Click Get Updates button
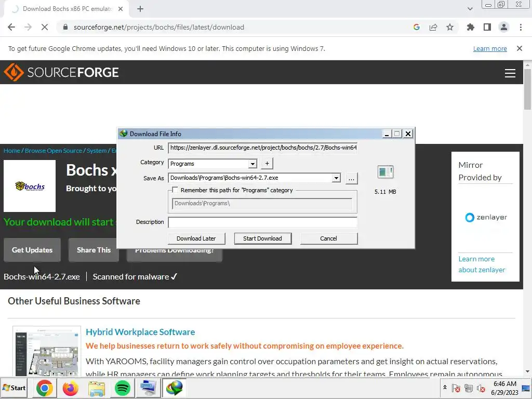The image size is (532, 399). [32, 250]
